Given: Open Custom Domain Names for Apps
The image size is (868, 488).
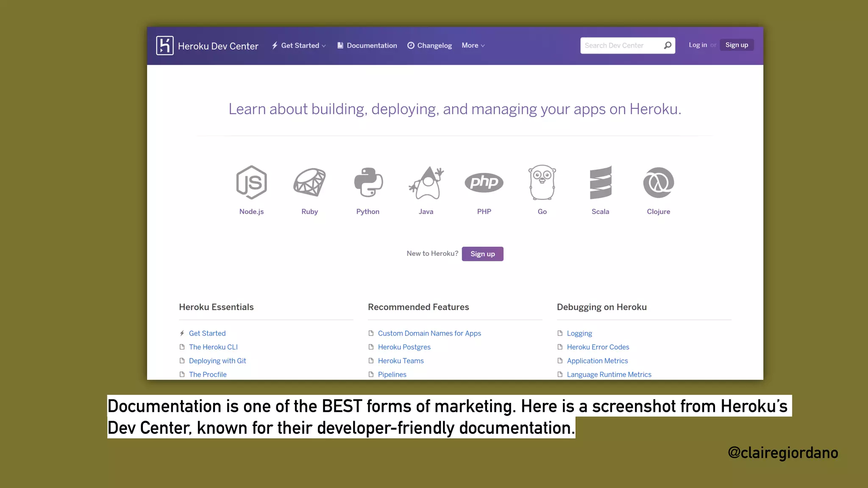Looking at the screenshot, I should [429, 333].
